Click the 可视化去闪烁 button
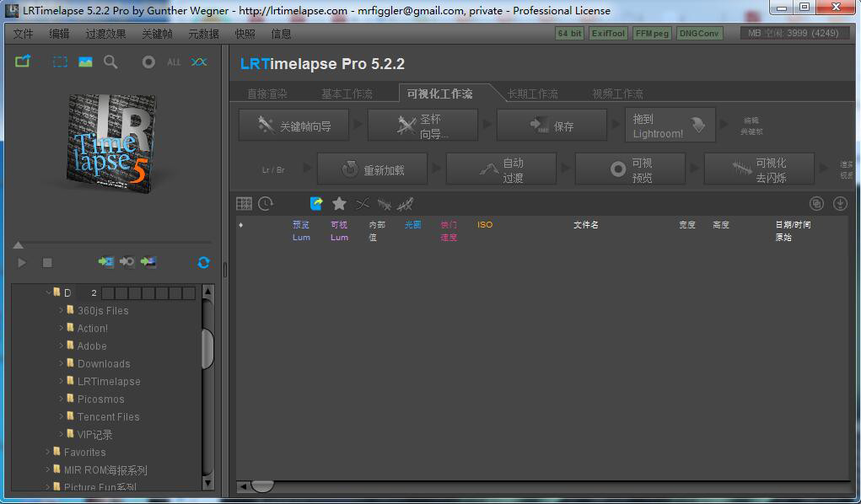Screen dimensions: 861x504 pyautogui.click(x=760, y=169)
